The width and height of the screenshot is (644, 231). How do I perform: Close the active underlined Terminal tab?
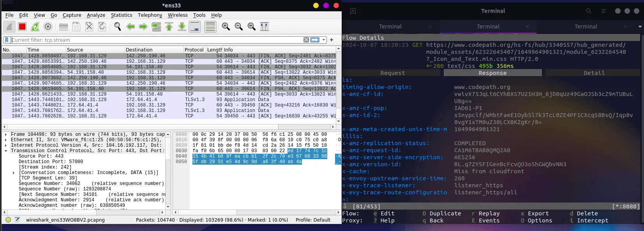point(528,27)
